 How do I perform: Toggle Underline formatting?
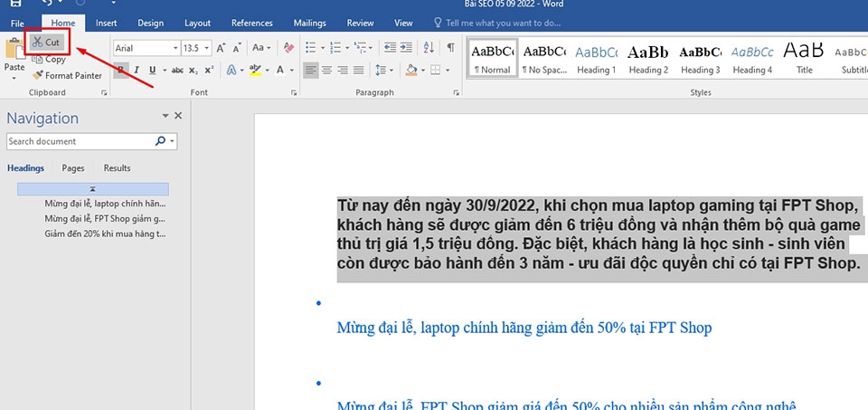(x=151, y=71)
